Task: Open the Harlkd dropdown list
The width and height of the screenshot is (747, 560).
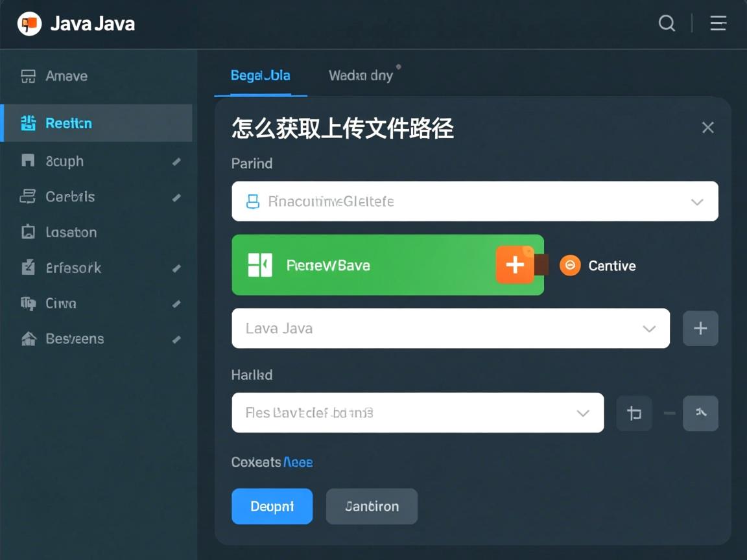Action: click(x=583, y=413)
